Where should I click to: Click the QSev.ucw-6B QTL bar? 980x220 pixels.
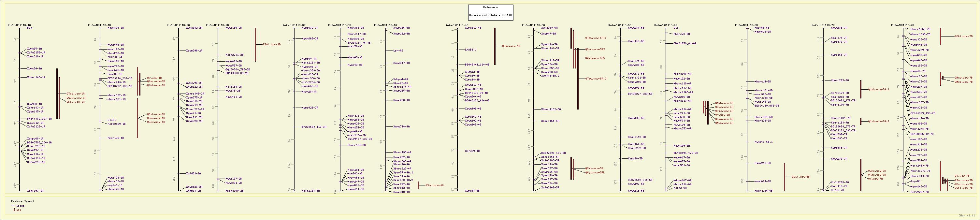point(784,177)
